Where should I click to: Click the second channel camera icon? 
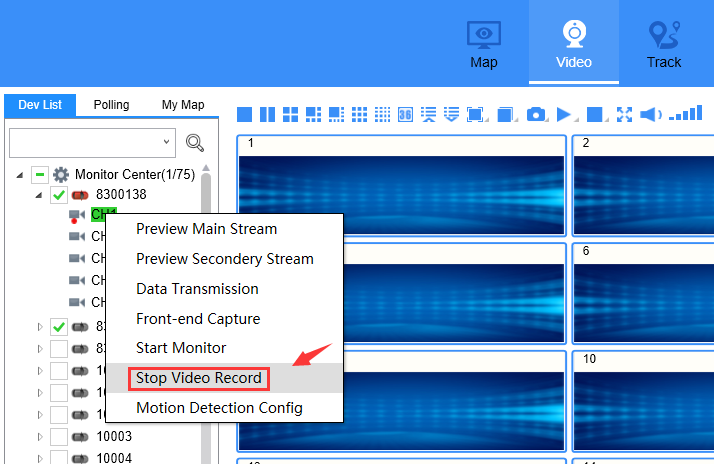pos(77,236)
